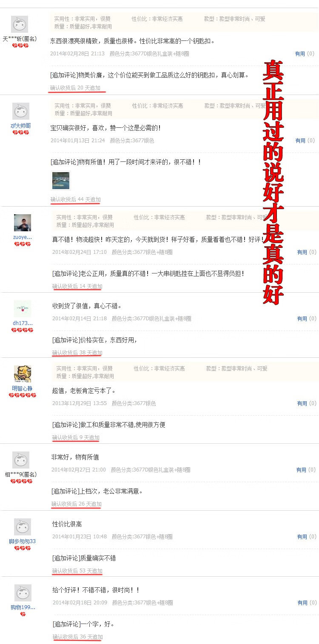Click the avatar of anonymous user 天***斩
Screen dimensions: 319x644
[20, 24]
